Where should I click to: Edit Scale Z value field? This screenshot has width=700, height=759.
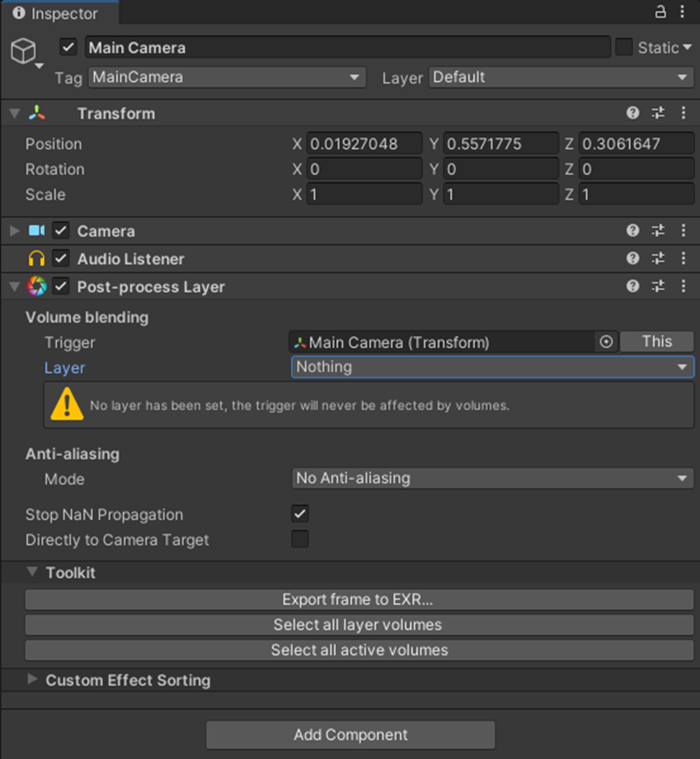636,195
